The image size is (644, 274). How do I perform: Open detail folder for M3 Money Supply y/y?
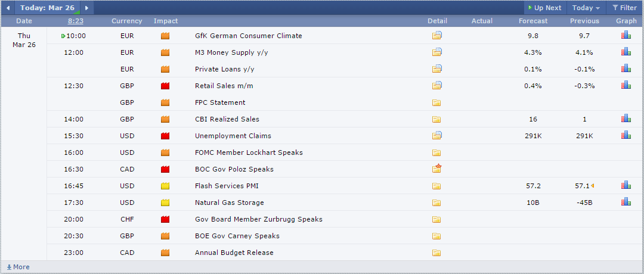click(x=436, y=52)
